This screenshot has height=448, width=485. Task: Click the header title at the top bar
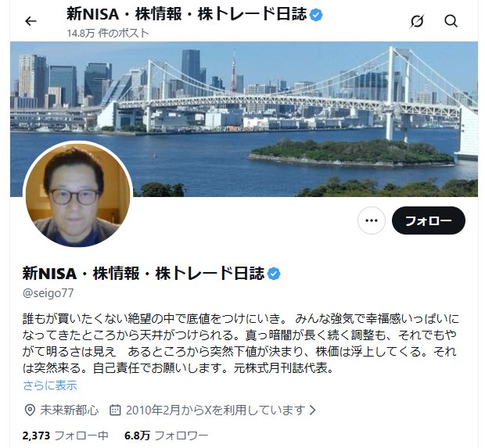pyautogui.click(x=186, y=15)
